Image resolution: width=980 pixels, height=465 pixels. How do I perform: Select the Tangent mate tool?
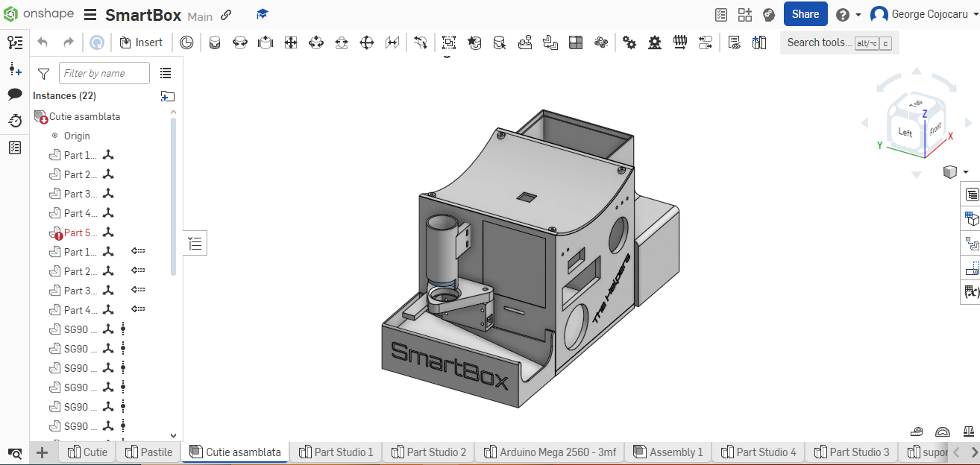pyautogui.click(x=421, y=43)
